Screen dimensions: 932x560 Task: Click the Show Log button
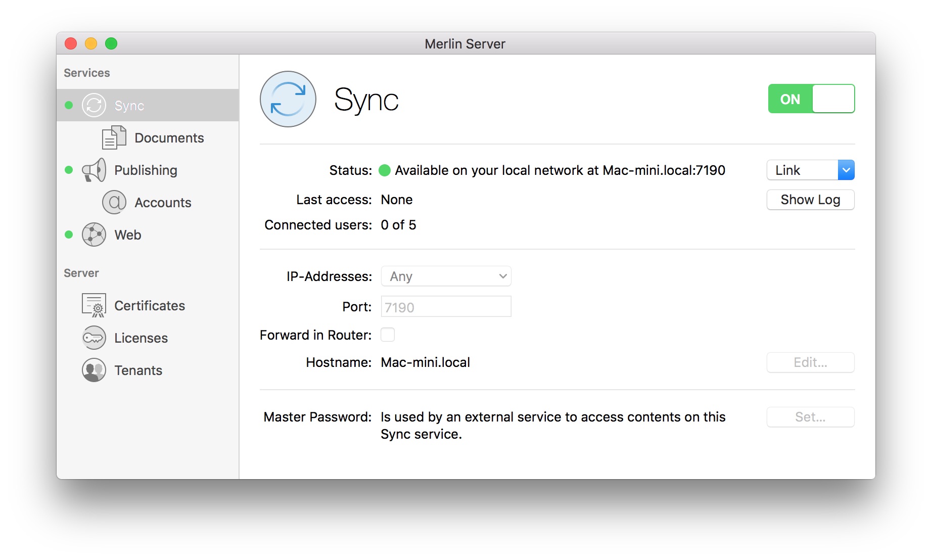[810, 200]
